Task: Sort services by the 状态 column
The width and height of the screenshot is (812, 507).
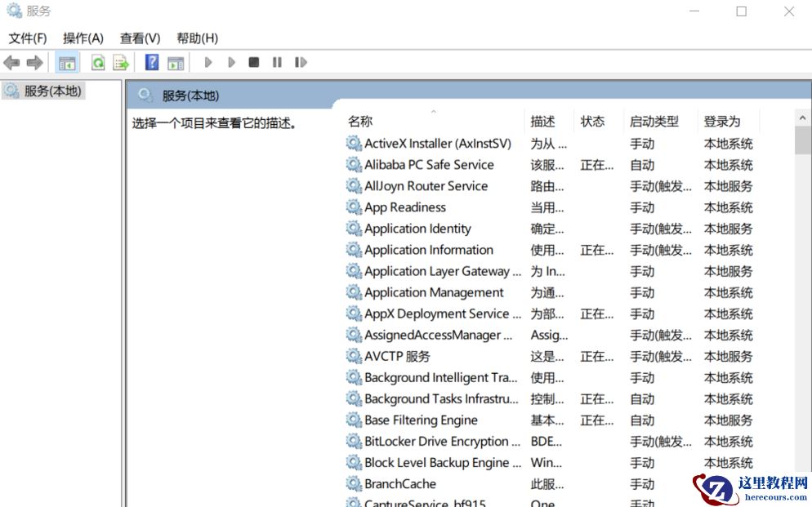Action: 595,120
